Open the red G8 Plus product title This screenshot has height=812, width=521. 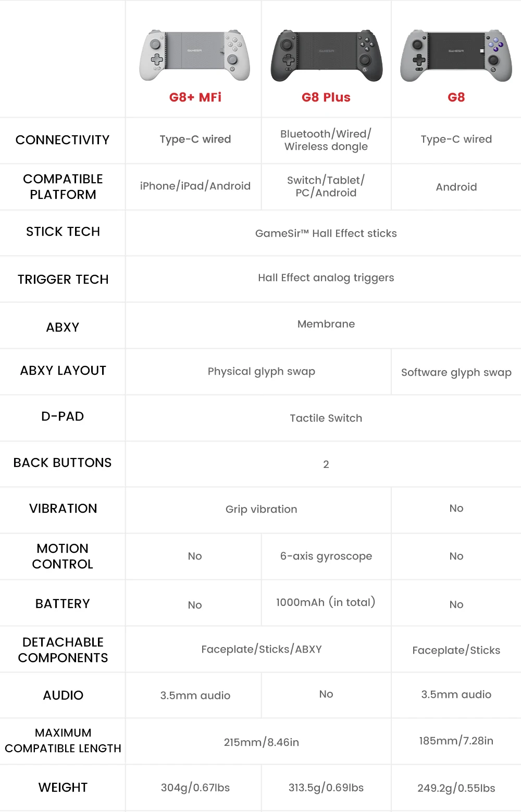click(x=326, y=97)
